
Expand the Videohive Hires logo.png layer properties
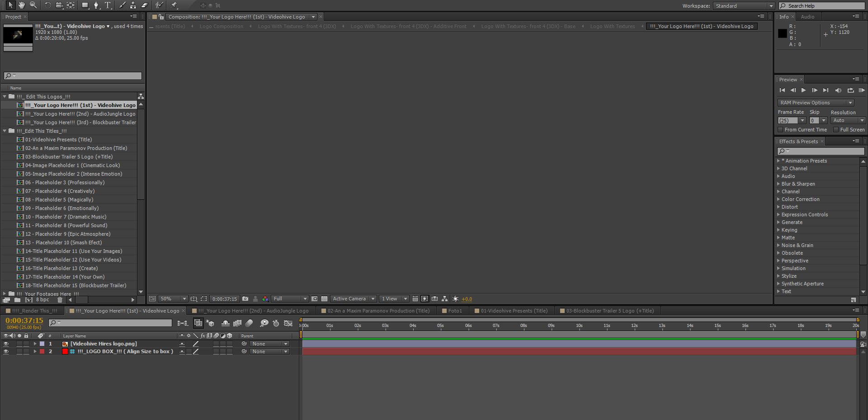35,344
